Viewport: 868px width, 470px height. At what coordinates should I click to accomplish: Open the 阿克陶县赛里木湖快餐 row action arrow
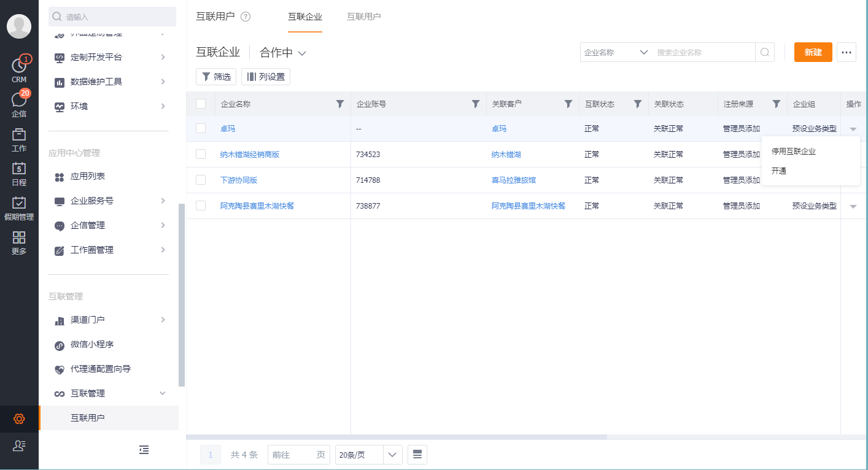point(853,206)
